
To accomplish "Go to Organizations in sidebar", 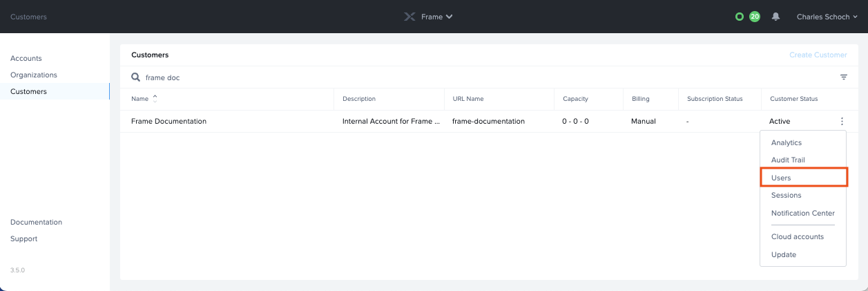I will pyautogui.click(x=34, y=75).
